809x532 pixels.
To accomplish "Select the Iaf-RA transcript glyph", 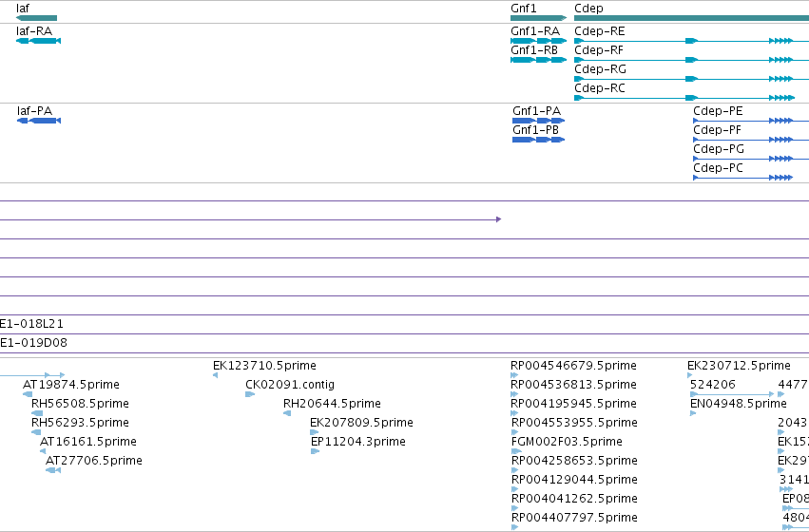I will coord(39,41).
